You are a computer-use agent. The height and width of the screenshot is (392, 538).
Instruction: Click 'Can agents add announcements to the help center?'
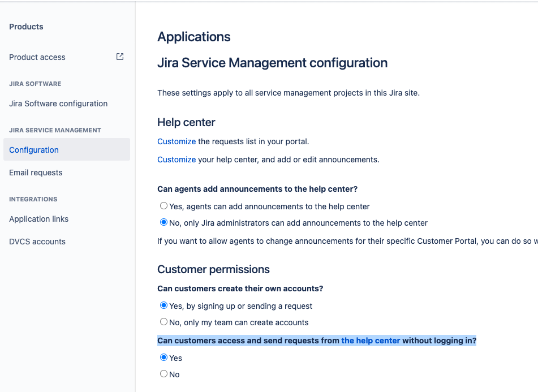click(x=257, y=189)
